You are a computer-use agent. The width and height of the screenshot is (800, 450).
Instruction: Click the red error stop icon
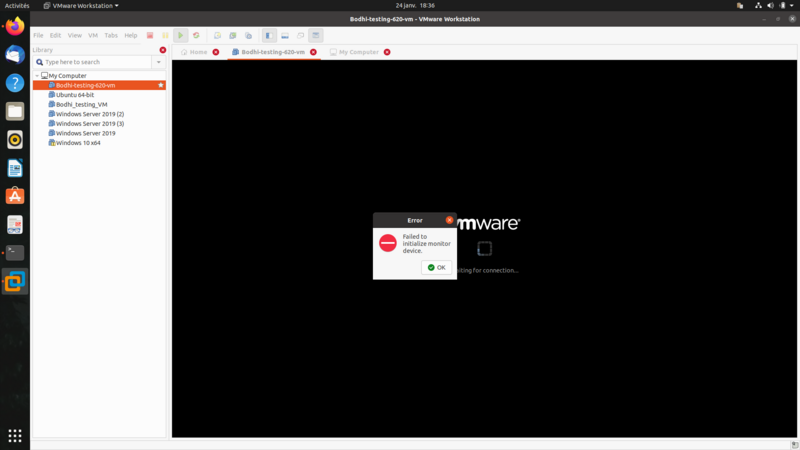(388, 243)
